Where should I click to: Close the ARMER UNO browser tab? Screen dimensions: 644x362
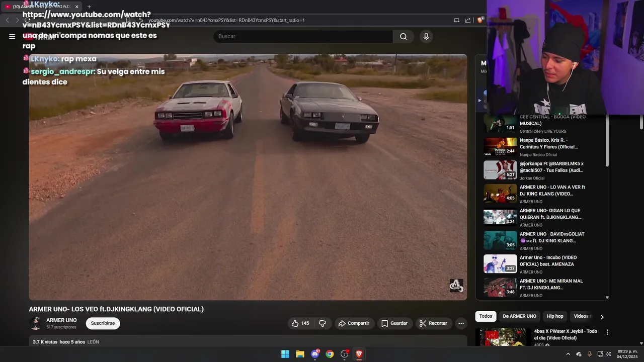(77, 7)
